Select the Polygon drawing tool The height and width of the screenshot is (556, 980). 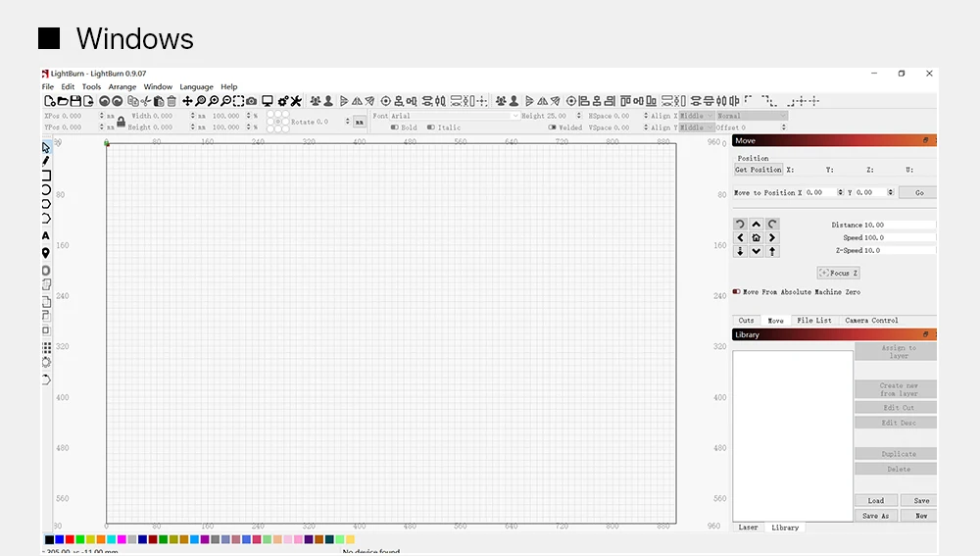[46, 204]
